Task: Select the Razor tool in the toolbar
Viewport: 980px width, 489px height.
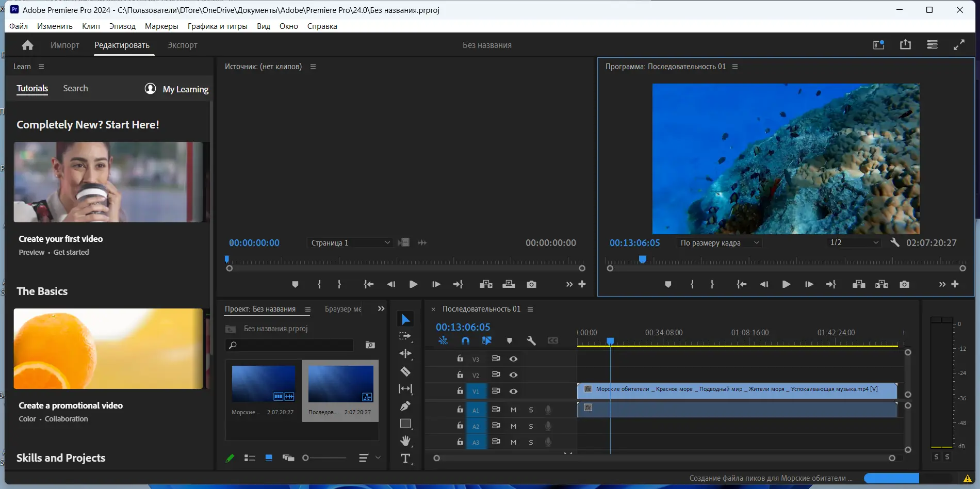Action: tap(405, 371)
